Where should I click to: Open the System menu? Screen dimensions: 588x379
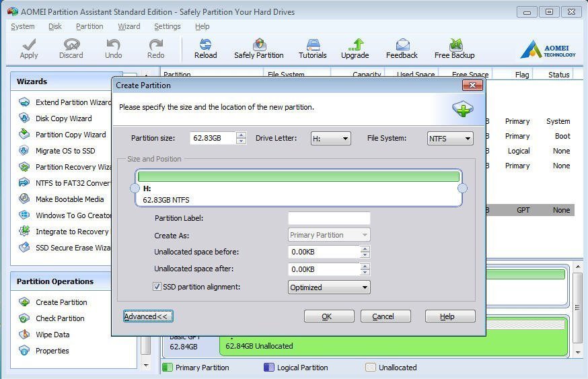click(22, 26)
